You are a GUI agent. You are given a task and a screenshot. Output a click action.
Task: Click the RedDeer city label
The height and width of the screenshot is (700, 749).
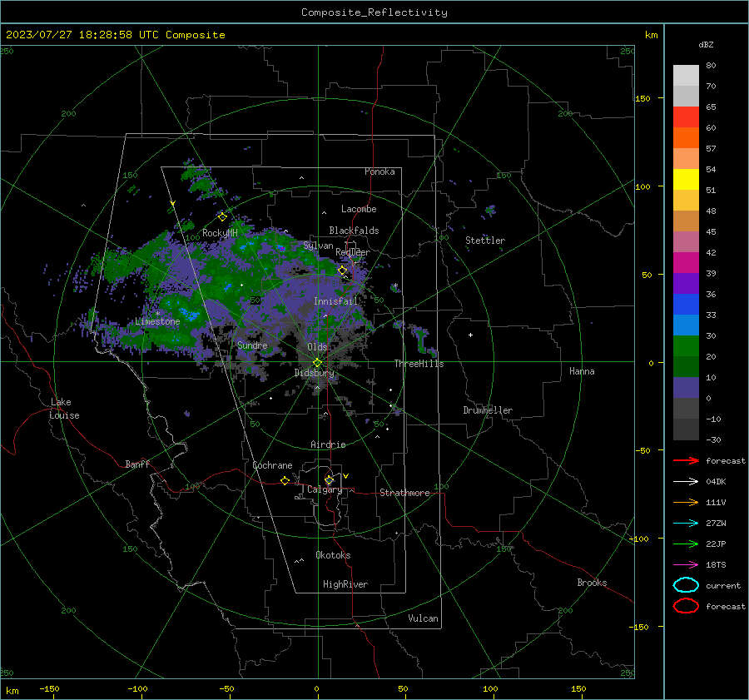[353, 252]
